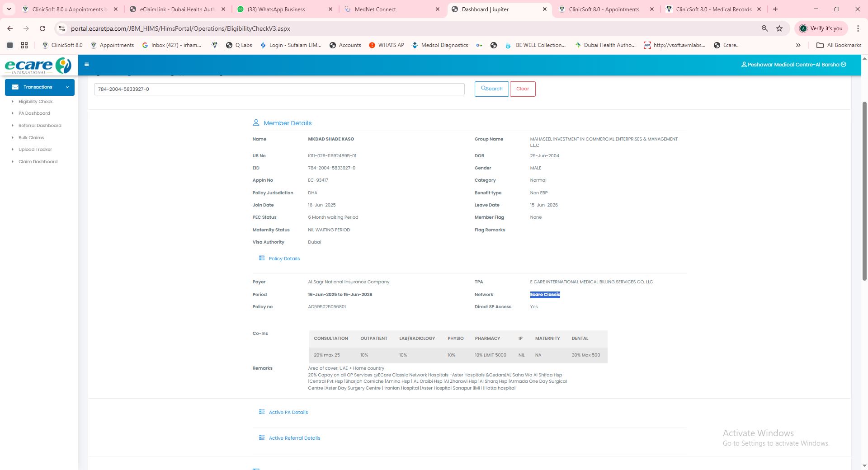The image size is (868, 470).
Task: Collapse the Transactions sidebar menu
Action: [40, 87]
